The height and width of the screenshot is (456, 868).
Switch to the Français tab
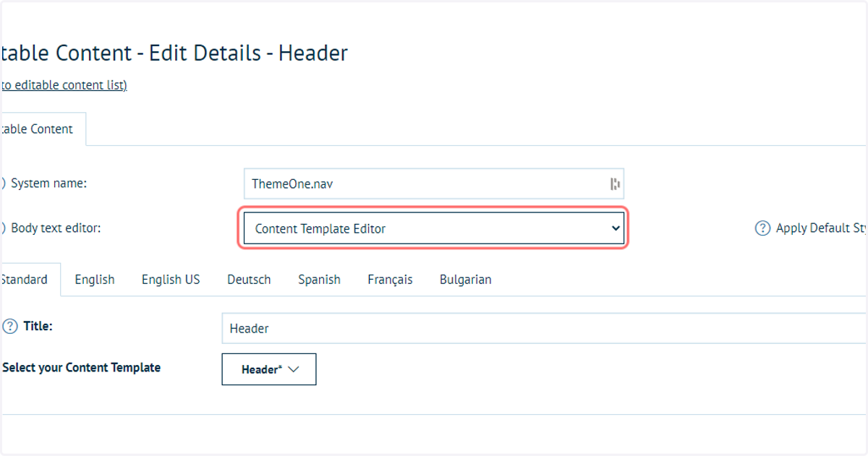[x=390, y=280]
